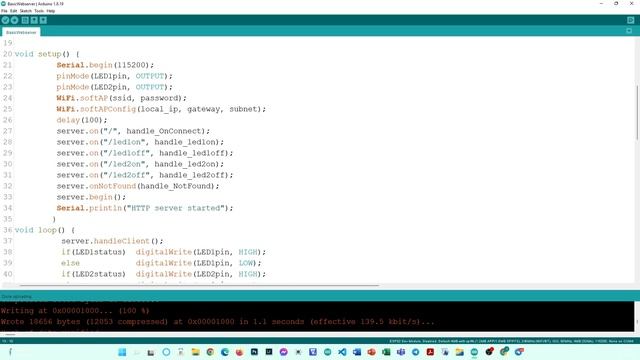Image resolution: width=640 pixels, height=360 pixels.
Task: Open File Explorer from the taskbar
Action: [x=196, y=352]
